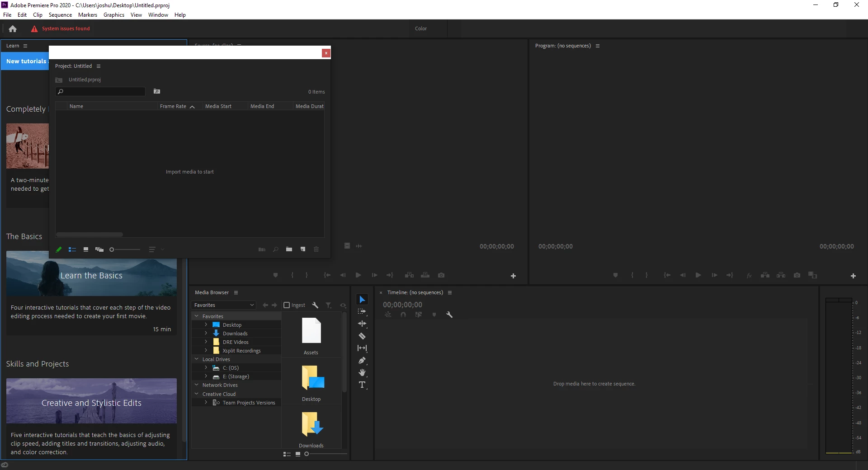This screenshot has height=470, width=868.
Task: Open the Favorites dropdown in Media Browser
Action: [x=224, y=305]
